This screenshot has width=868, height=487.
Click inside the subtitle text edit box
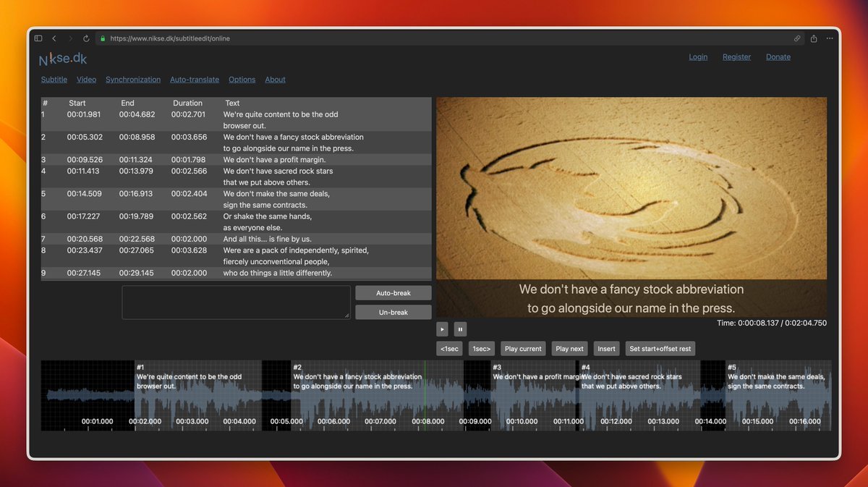[236, 302]
